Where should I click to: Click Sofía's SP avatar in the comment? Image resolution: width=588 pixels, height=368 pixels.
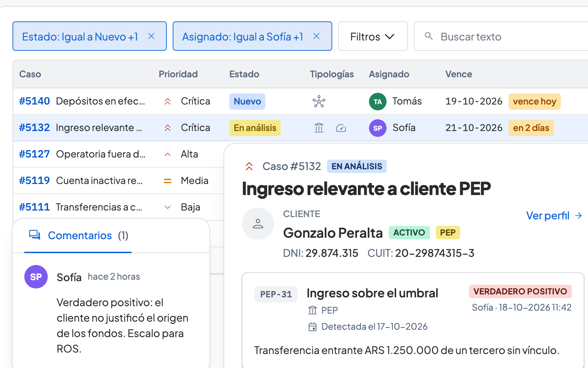(36, 277)
